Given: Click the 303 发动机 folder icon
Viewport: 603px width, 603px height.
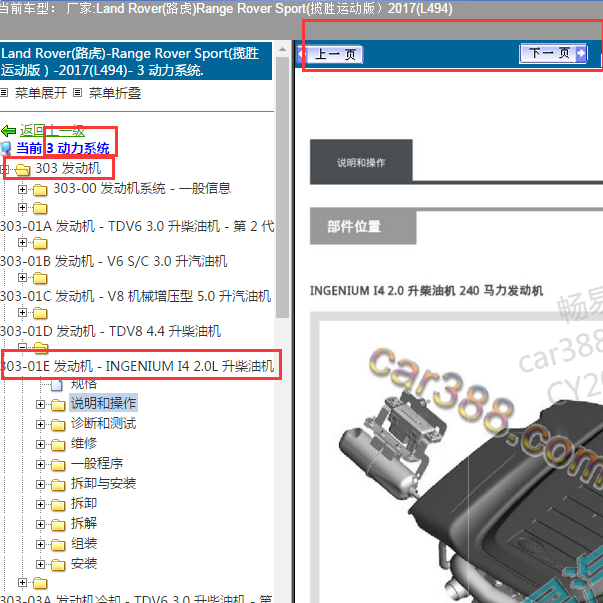Looking at the screenshot, I should tap(22, 170).
